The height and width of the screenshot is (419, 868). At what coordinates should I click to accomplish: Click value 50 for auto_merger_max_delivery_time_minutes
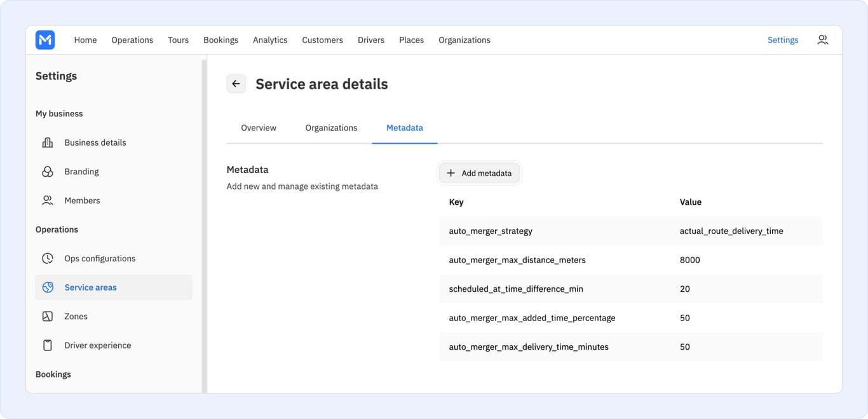coord(685,347)
